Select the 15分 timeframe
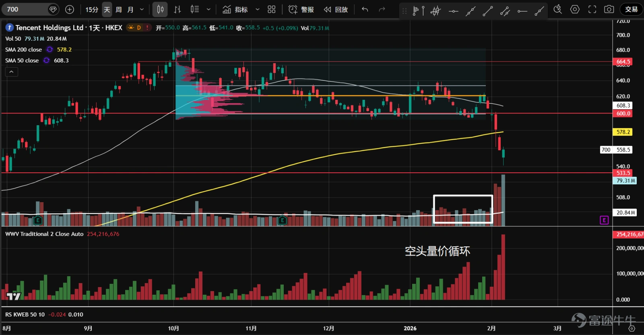The height and width of the screenshot is (335, 644). pyautogui.click(x=92, y=9)
